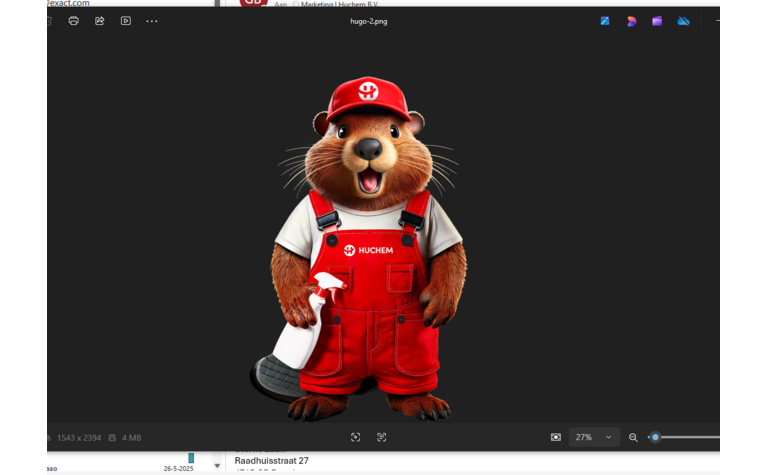Click the 4 MB file size info
The height and width of the screenshot is (475, 767).
[130, 438]
